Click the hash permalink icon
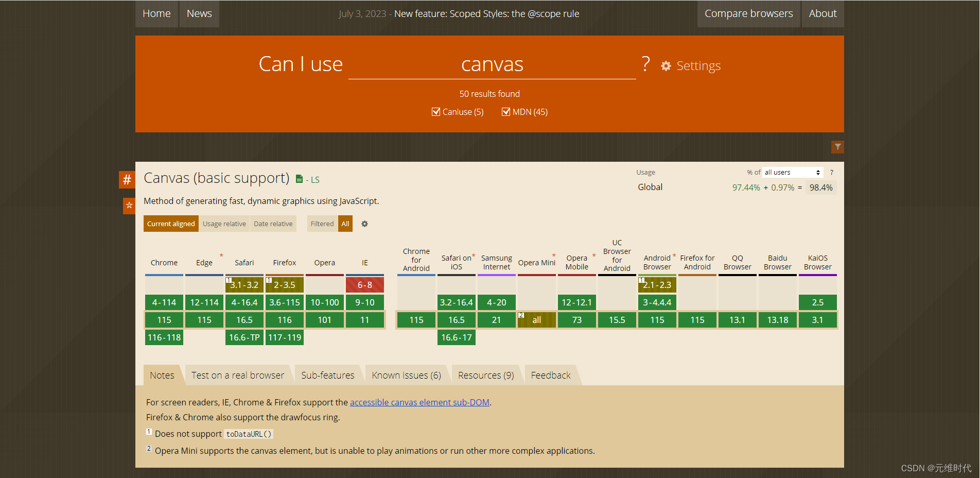The width and height of the screenshot is (980, 478). (x=127, y=180)
